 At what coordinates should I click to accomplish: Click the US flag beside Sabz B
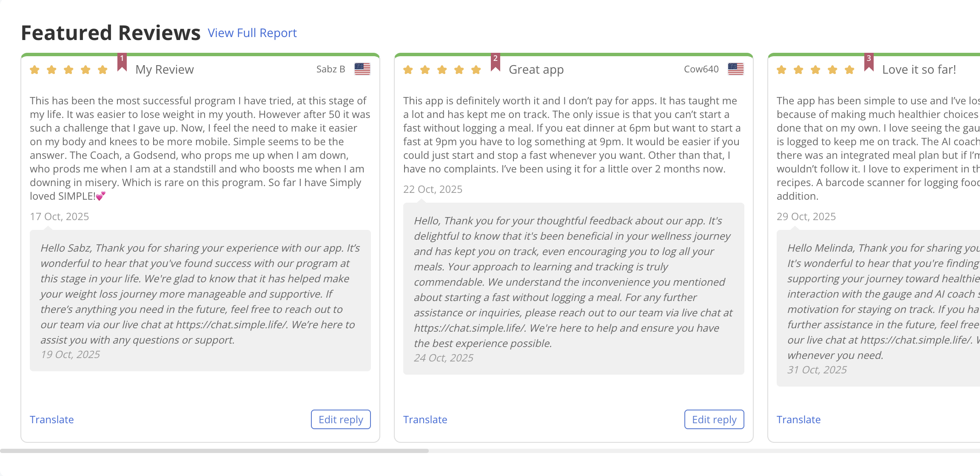tap(362, 69)
